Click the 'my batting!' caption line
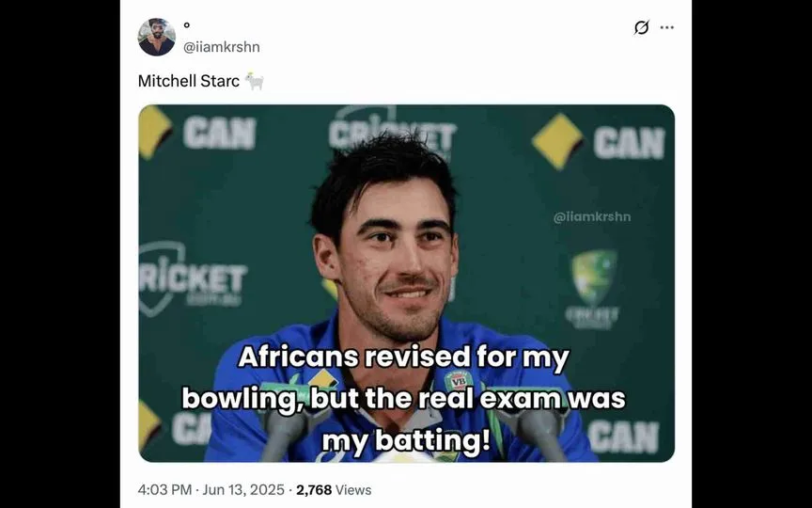The image size is (812, 508). coord(406,440)
